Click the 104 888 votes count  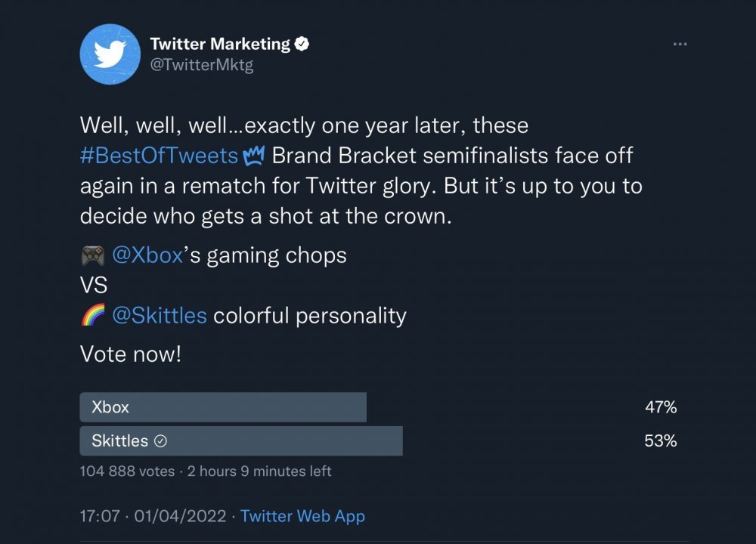click(x=127, y=471)
